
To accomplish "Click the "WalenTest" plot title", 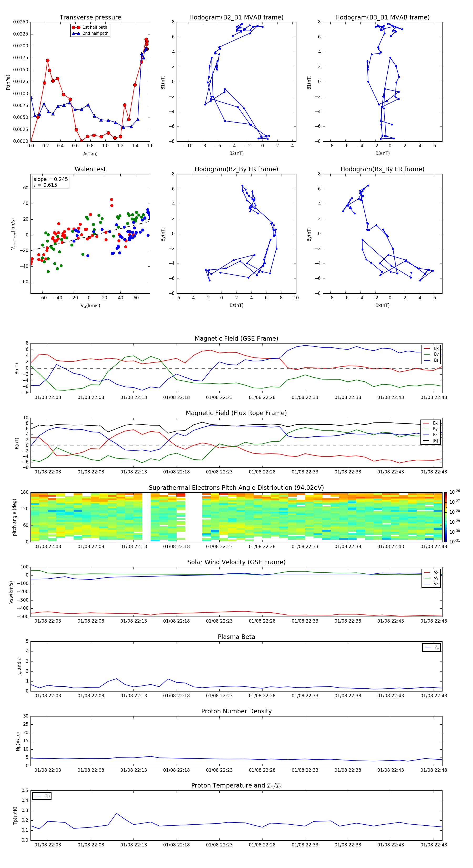I will 90,169.
